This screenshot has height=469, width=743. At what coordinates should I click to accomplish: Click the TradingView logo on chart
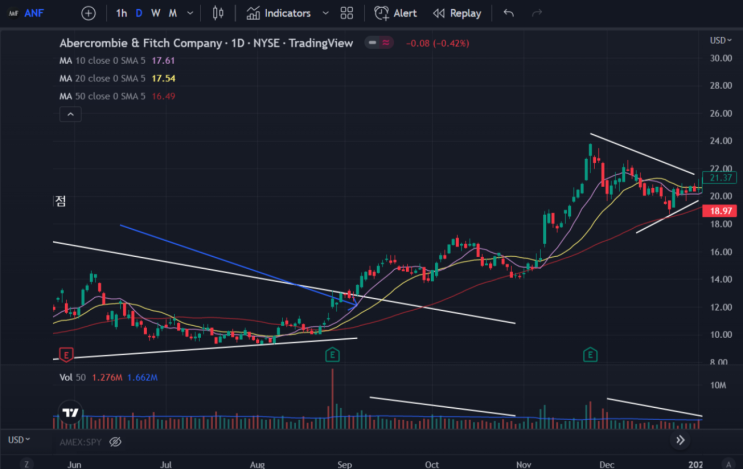point(71,413)
